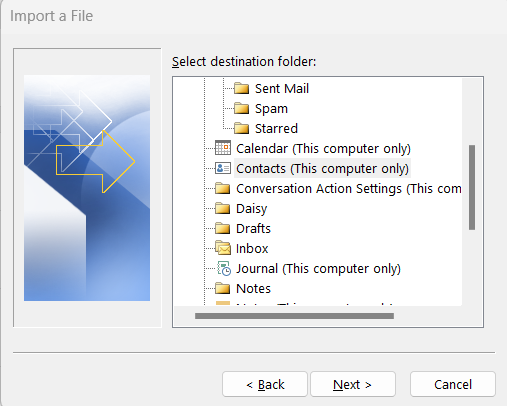Click the Sent Mail folder icon
The height and width of the screenshot is (406, 507).
(241, 89)
